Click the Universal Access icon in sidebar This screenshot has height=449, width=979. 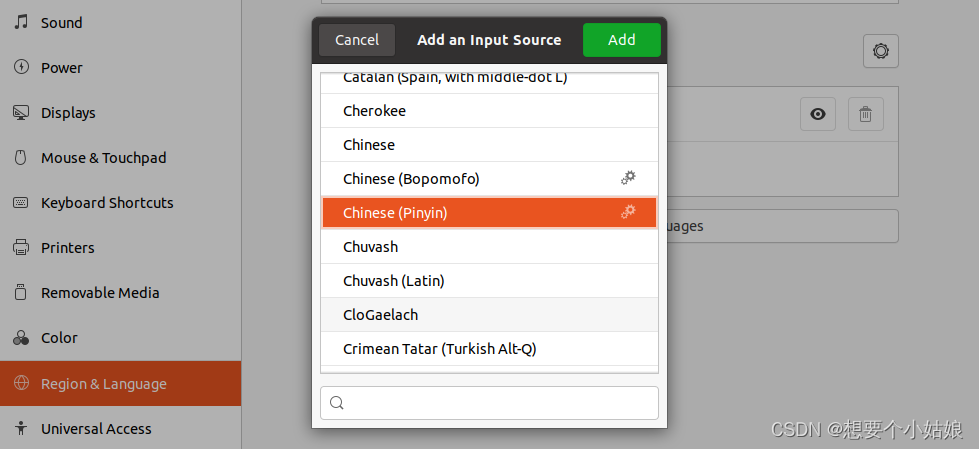(21, 428)
